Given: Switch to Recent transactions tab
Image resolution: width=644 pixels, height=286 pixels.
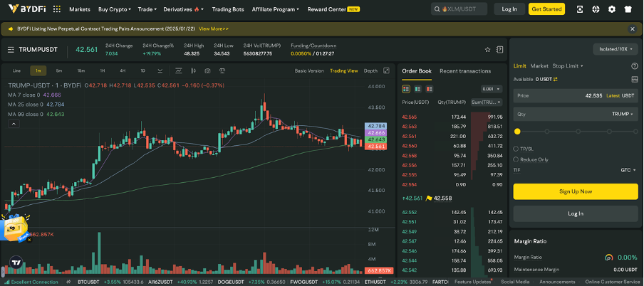Looking at the screenshot, I should [x=465, y=71].
